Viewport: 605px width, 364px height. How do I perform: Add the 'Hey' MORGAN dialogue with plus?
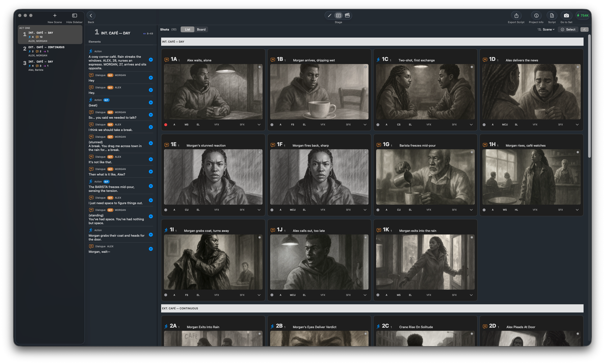pos(151,78)
